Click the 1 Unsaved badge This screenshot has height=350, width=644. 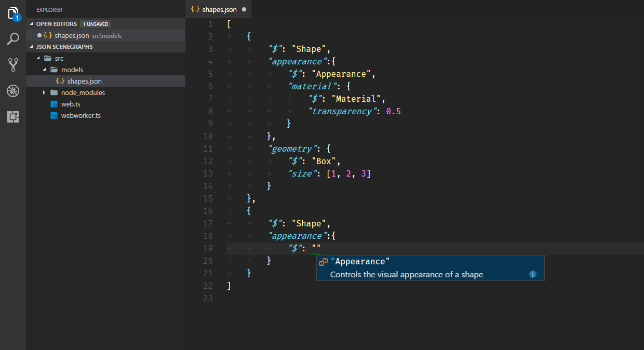pos(96,24)
